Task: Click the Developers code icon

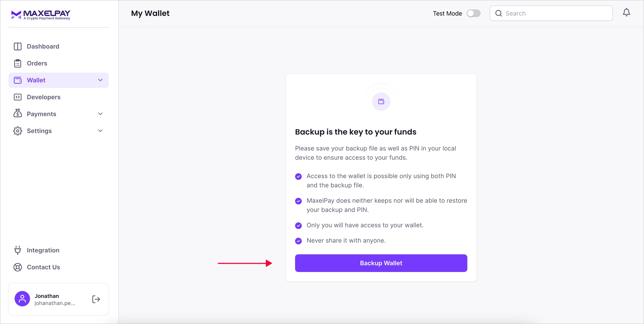Action: 17,97
